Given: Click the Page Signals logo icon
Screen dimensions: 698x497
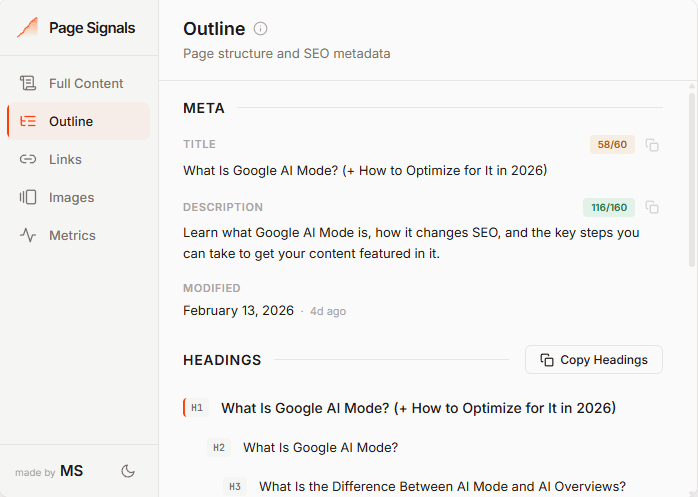Looking at the screenshot, I should point(28,28).
